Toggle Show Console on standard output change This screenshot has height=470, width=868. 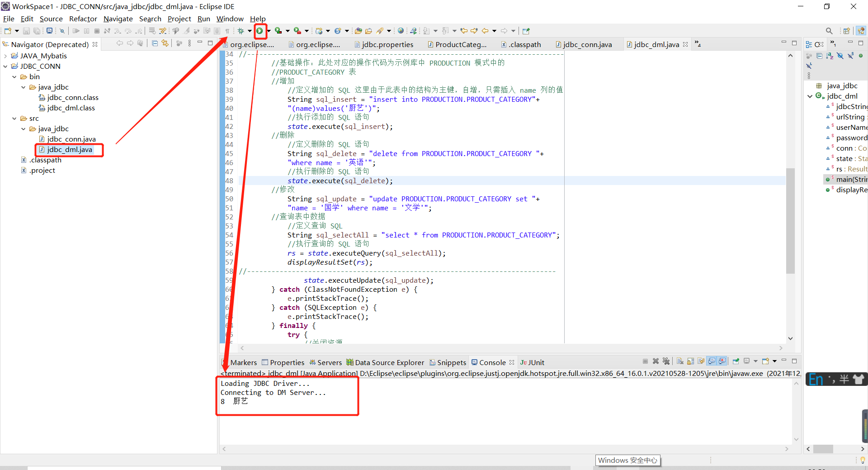pos(712,361)
